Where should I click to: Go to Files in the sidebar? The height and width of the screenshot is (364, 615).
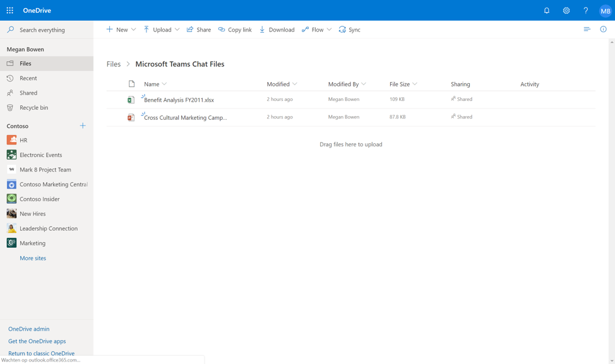(x=47, y=64)
